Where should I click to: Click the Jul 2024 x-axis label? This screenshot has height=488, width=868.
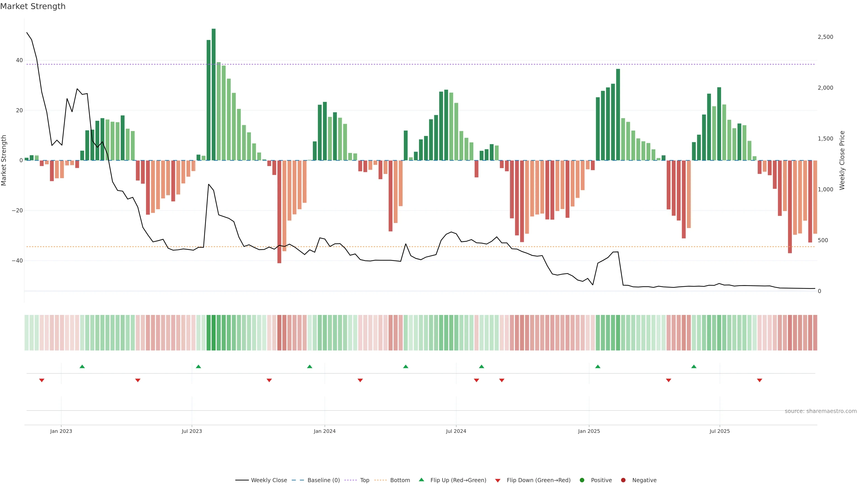[456, 431]
